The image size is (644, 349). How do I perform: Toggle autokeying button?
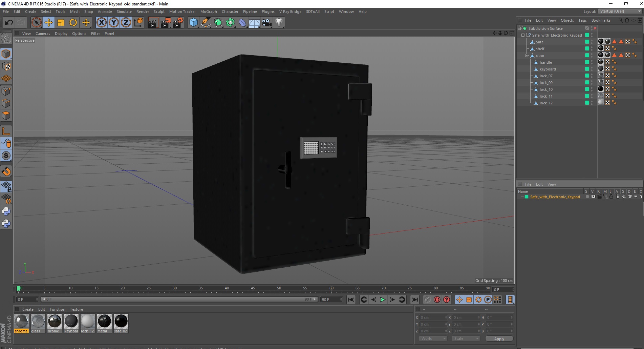437,300
